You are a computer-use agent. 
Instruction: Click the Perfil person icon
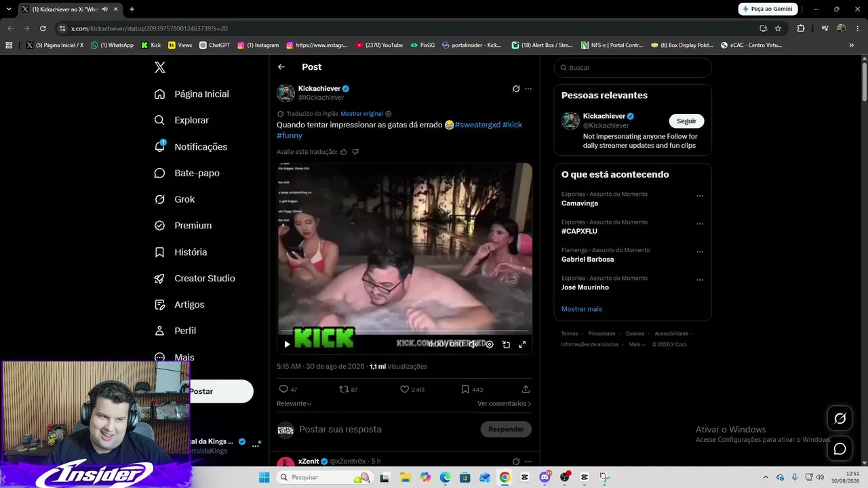(159, 331)
